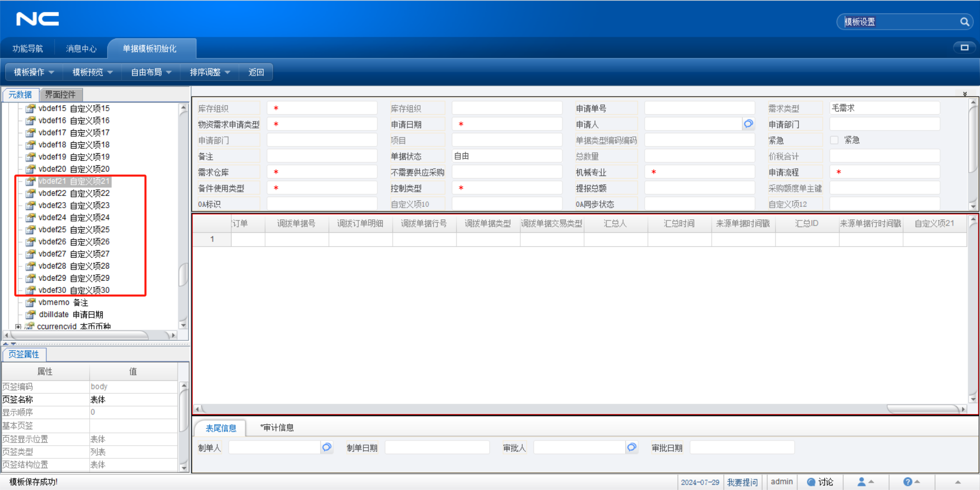Click the NC logo
This screenshot has width=980, height=490.
tap(37, 19)
